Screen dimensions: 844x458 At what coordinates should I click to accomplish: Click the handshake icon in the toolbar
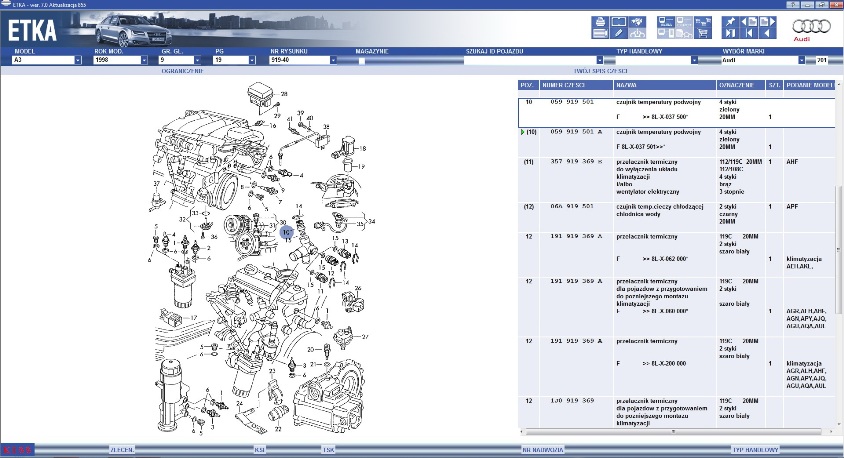coord(637,22)
